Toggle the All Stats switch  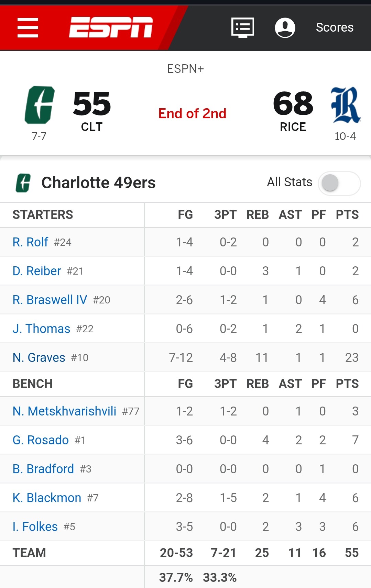[339, 183]
